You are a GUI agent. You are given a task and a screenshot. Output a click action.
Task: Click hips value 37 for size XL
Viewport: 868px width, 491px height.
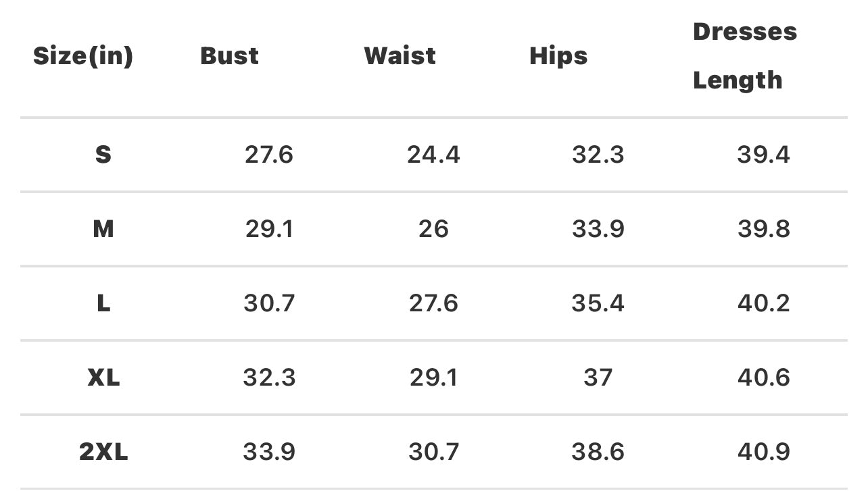pyautogui.click(x=598, y=378)
